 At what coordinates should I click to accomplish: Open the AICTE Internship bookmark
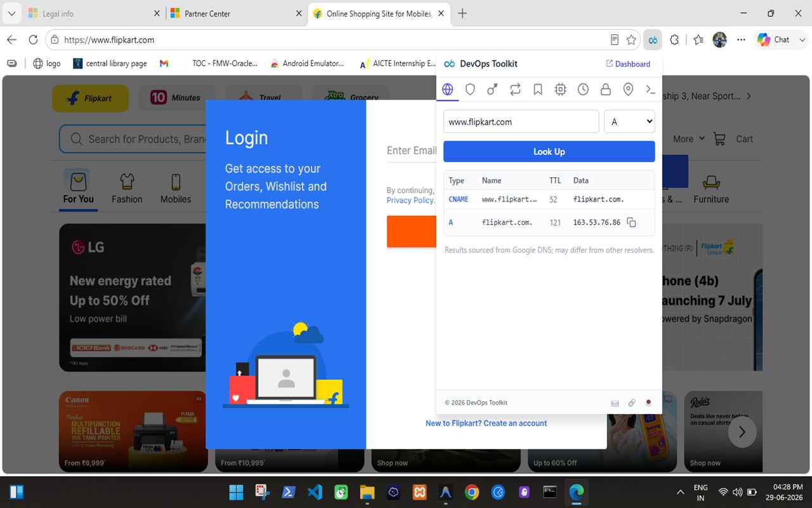(398, 63)
